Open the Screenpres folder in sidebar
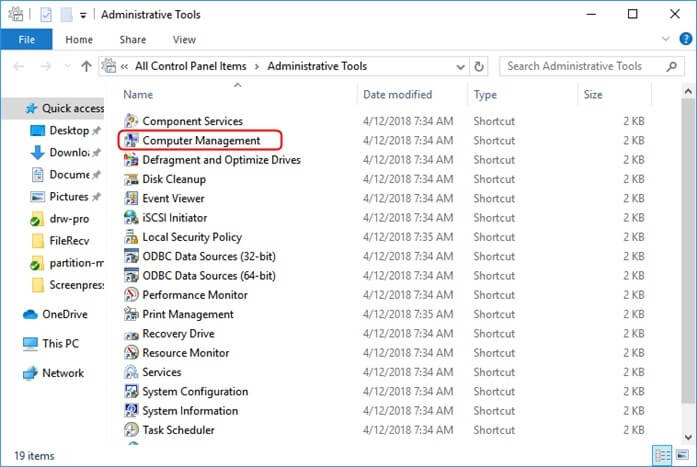The width and height of the screenshot is (697, 467). (67, 285)
